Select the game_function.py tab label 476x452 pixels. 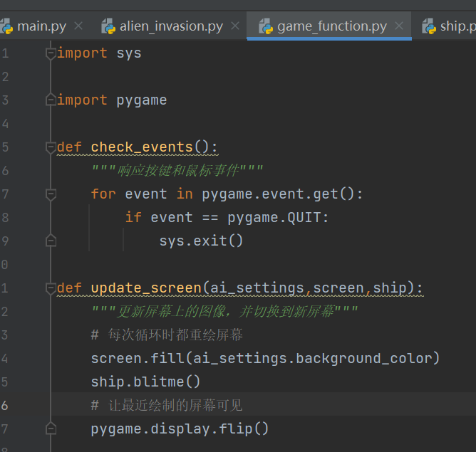coord(332,26)
